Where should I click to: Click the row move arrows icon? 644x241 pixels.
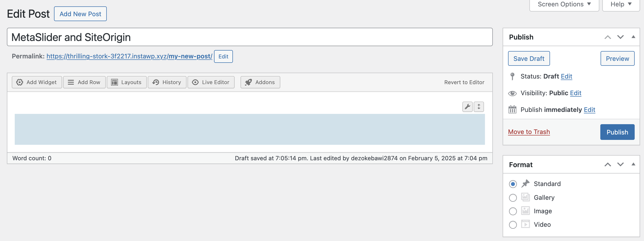click(479, 107)
